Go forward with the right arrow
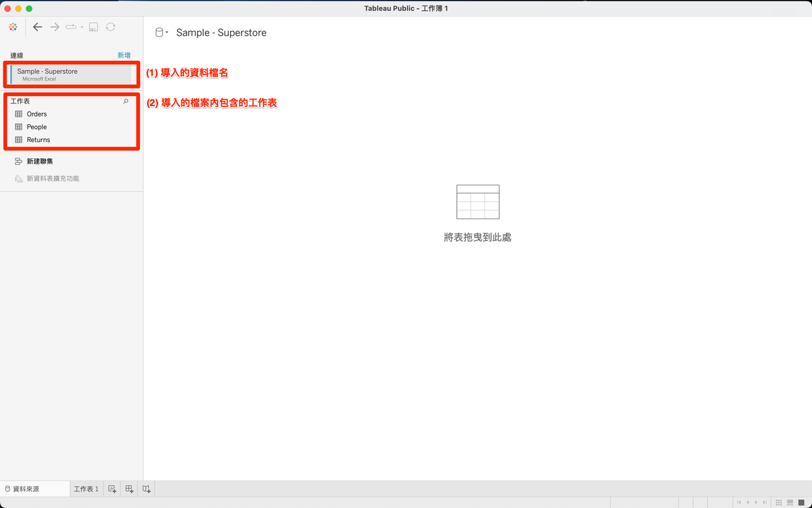 pos(55,27)
